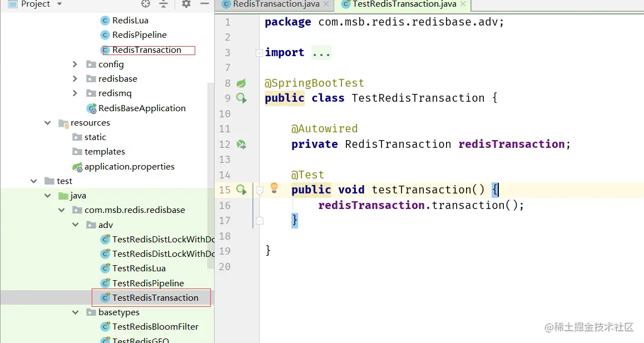Collapse the adv package
This screenshot has width=644, height=343.
pyautogui.click(x=76, y=225)
